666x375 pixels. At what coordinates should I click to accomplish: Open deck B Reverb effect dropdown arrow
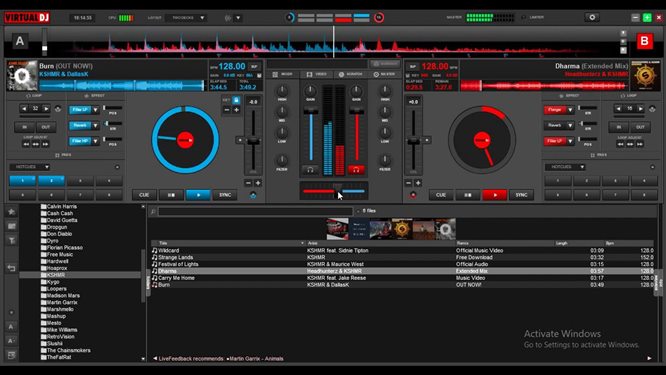[x=570, y=126]
